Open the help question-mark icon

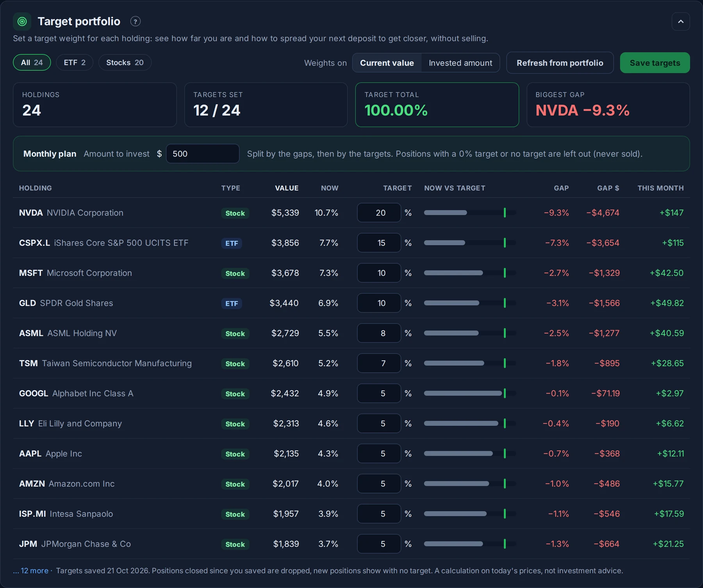point(135,21)
